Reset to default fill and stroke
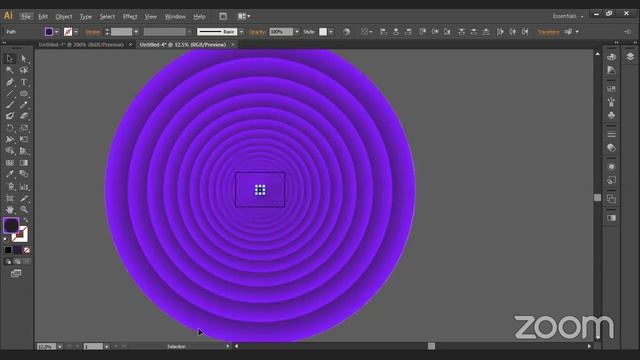This screenshot has height=360, width=640. [x=6, y=239]
